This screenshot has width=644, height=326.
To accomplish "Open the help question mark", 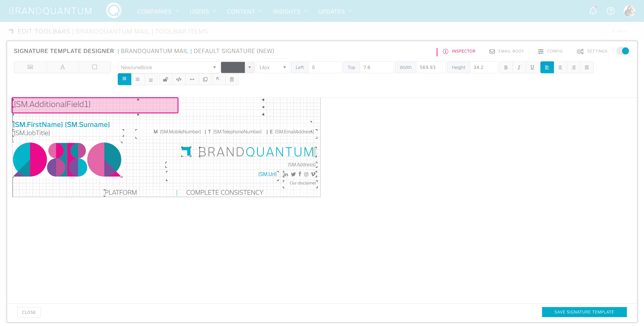I will (611, 11).
